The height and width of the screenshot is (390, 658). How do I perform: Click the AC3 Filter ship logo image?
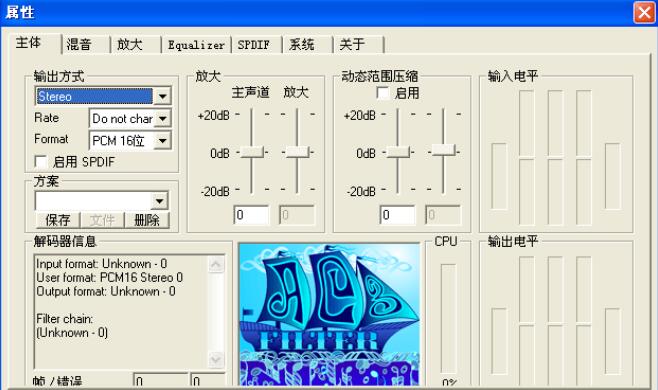click(x=329, y=314)
